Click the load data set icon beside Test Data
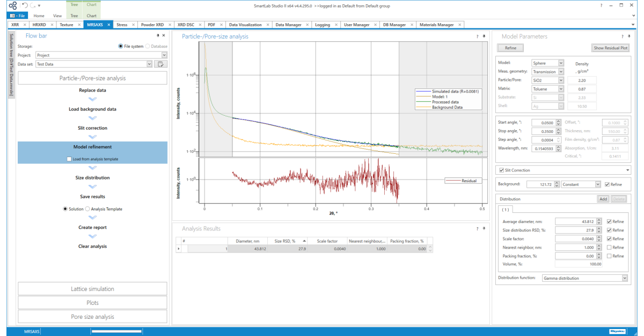The image size is (644, 336). (x=159, y=64)
